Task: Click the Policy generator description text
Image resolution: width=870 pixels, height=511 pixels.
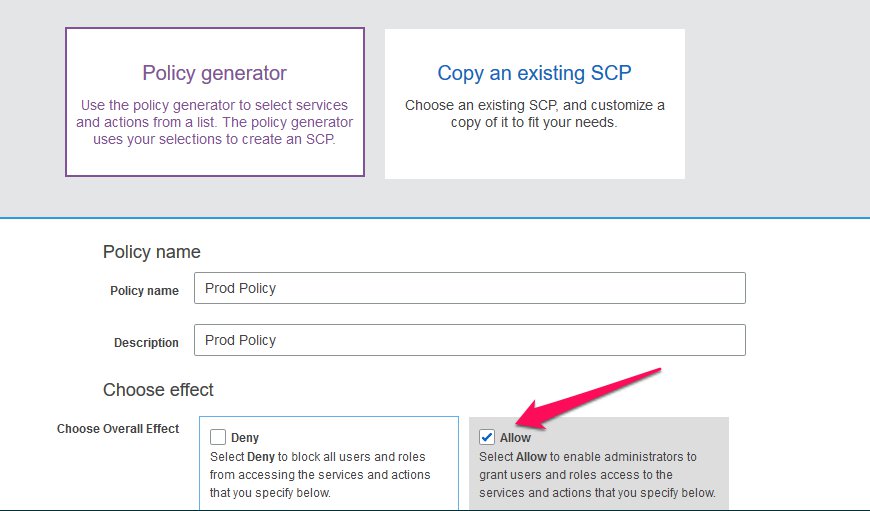Action: pyautogui.click(x=214, y=122)
